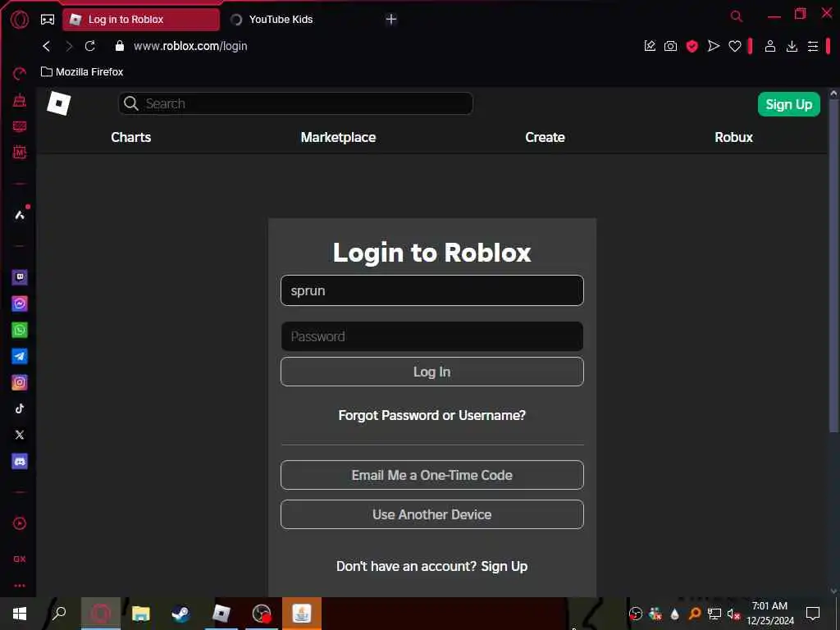840x630 pixels.
Task: Add page to bookmarks heart icon
Action: coord(734,47)
